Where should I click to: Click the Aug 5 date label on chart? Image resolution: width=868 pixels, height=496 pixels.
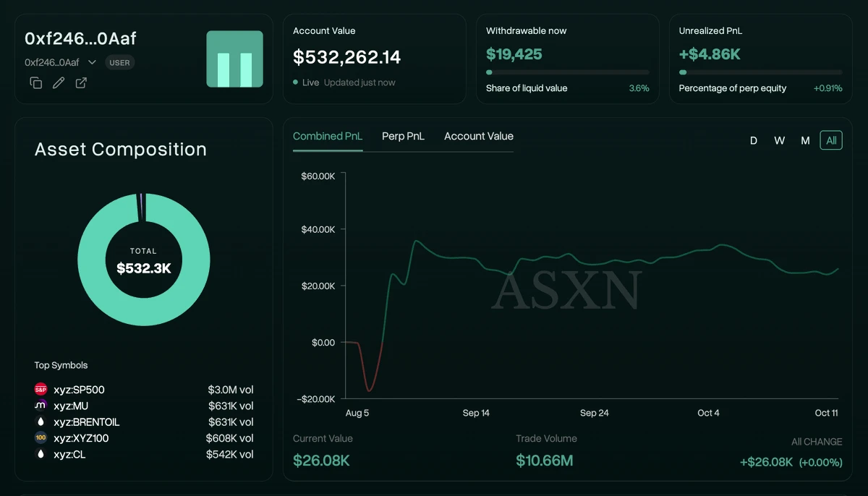pos(357,413)
